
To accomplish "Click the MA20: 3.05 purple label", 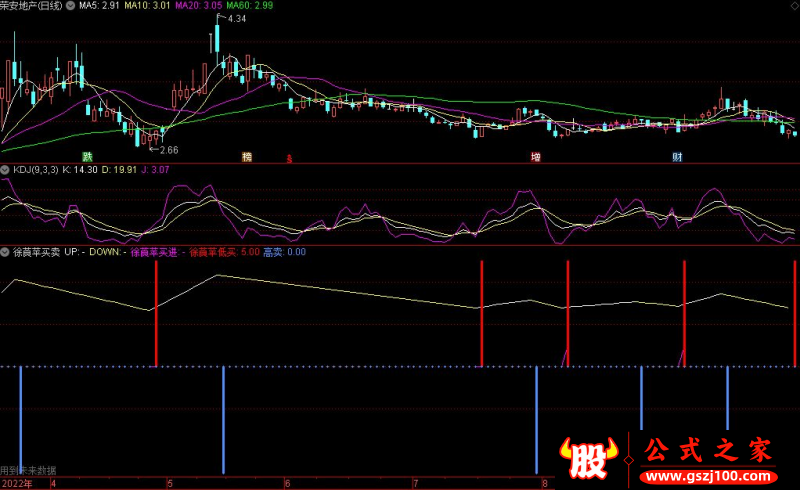I will (x=198, y=6).
